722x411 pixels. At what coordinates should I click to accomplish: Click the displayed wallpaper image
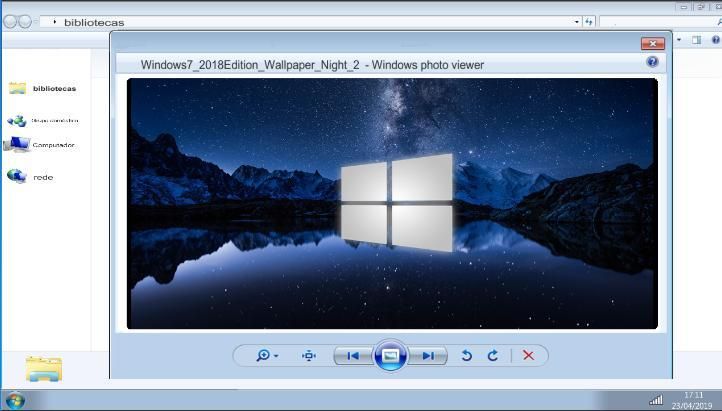pos(391,203)
